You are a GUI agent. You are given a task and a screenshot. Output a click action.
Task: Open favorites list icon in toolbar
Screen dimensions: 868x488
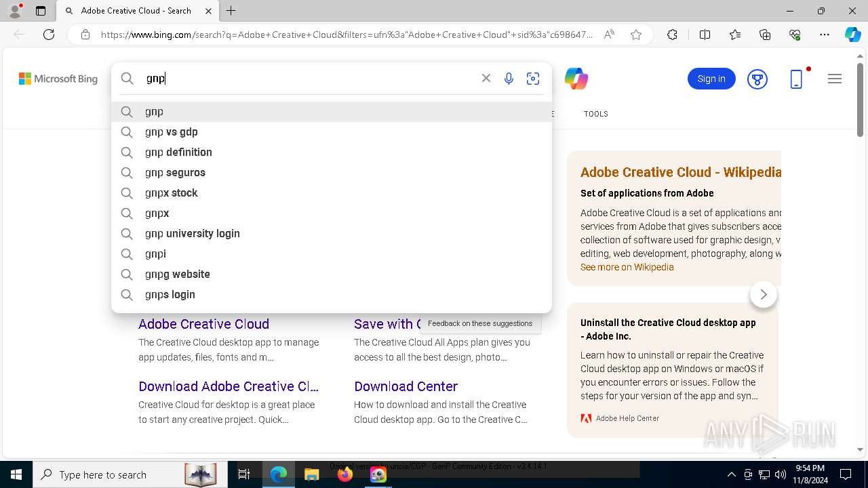735,35
